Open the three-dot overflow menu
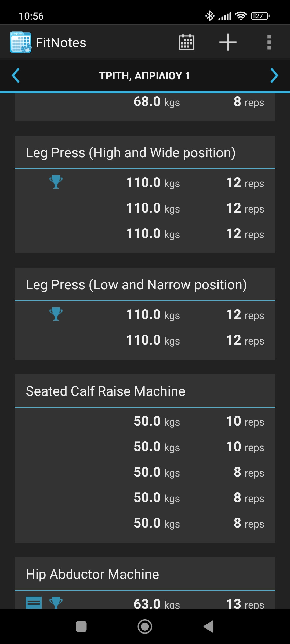Viewport: 290px width, 644px height. (x=269, y=42)
